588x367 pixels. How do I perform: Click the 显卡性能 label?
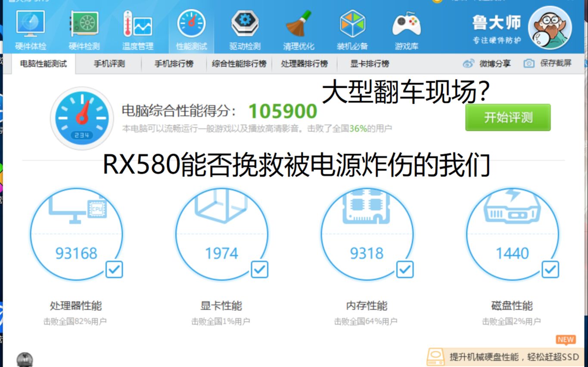point(221,306)
